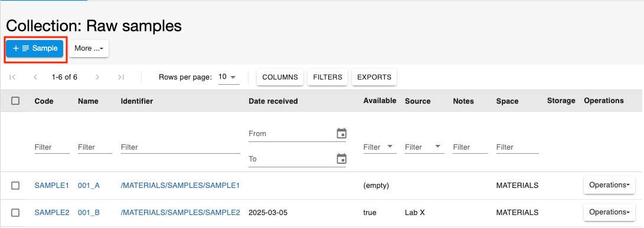Click the Collection: Raw samples heading
The image size is (644, 228).
tap(94, 27)
